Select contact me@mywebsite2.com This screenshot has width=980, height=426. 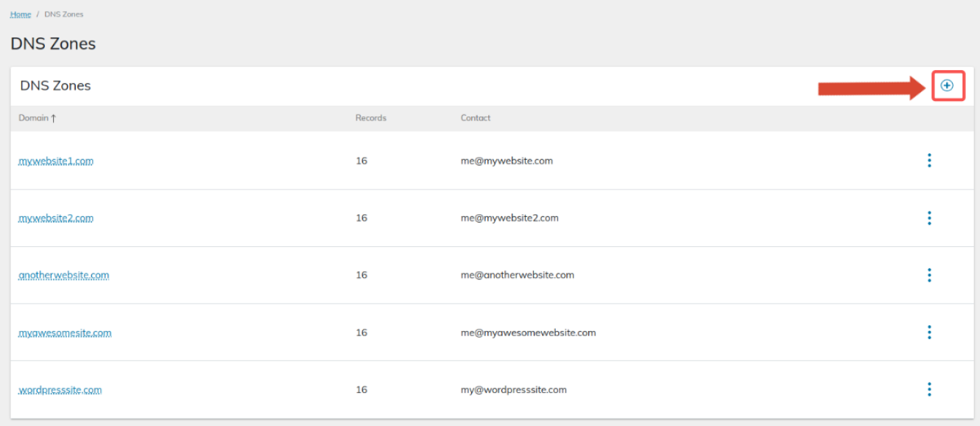pos(510,218)
